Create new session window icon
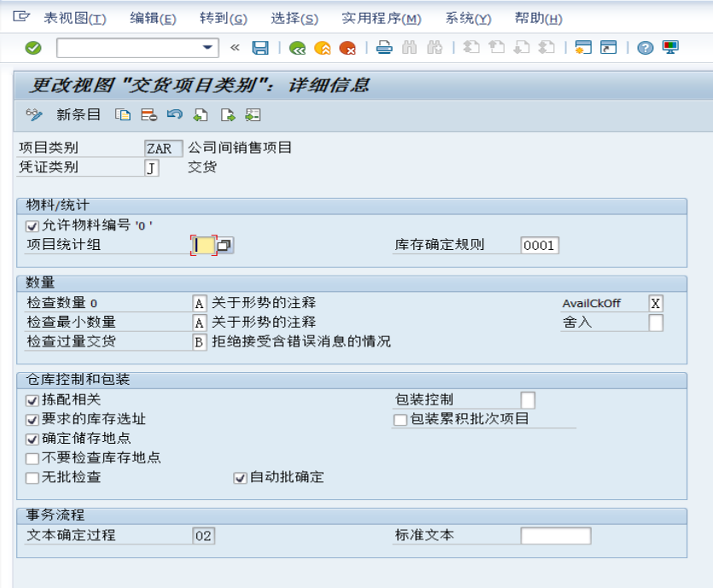This screenshot has width=713, height=588. (583, 47)
